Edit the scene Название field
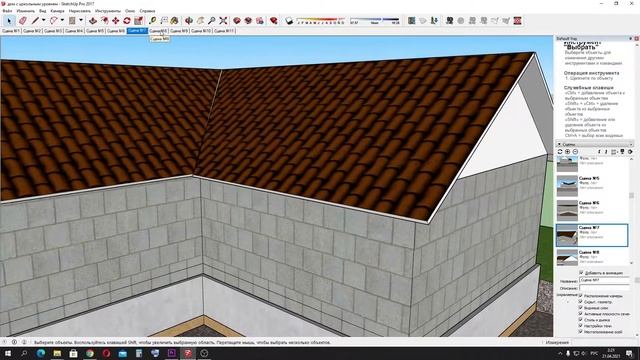Screen dimensions: 640x360 pos(604,280)
